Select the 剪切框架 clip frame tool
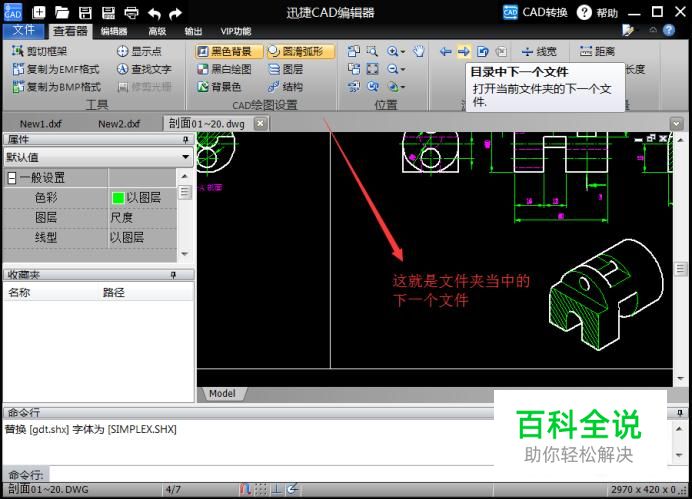Screen dimensions: 692x499 point(40,51)
